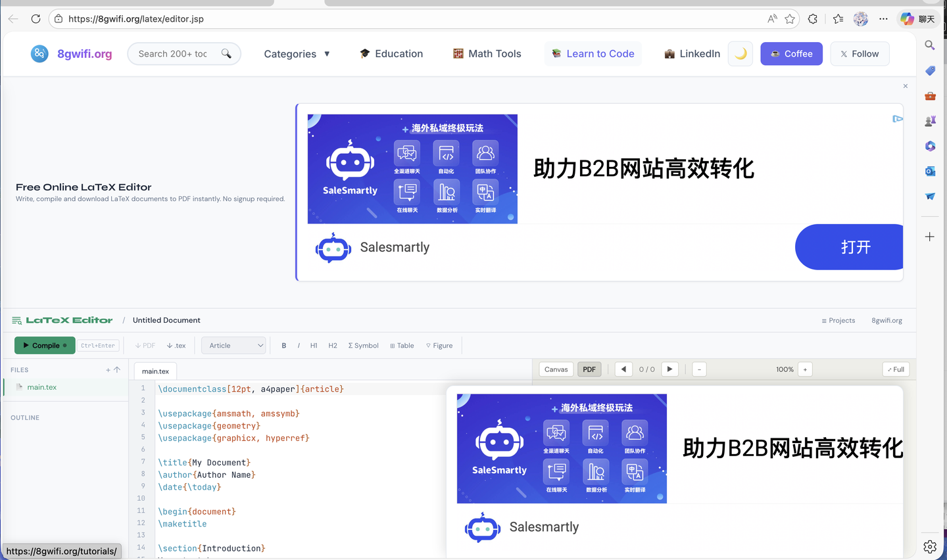Select the main.tex editor tab

(x=156, y=371)
